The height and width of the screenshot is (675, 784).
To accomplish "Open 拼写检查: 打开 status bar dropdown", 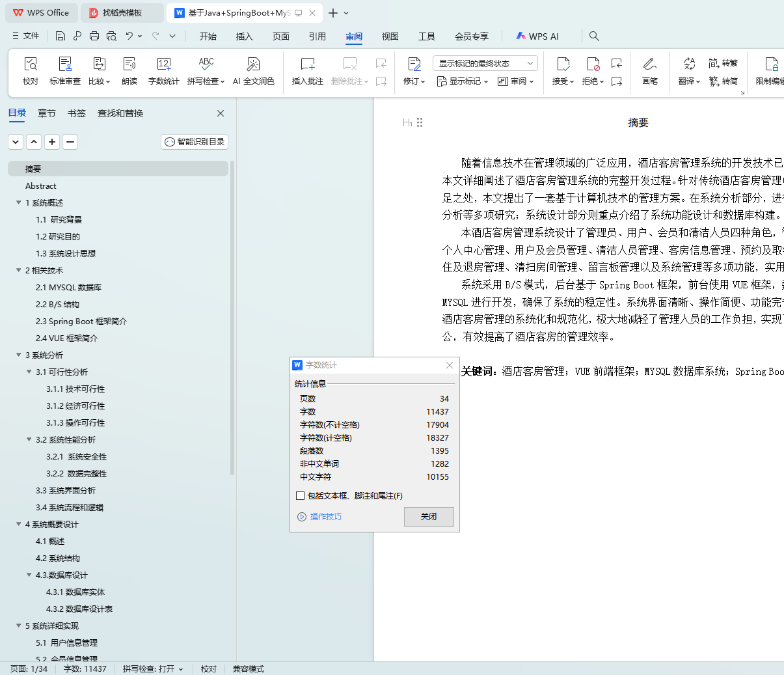I will 153,669.
